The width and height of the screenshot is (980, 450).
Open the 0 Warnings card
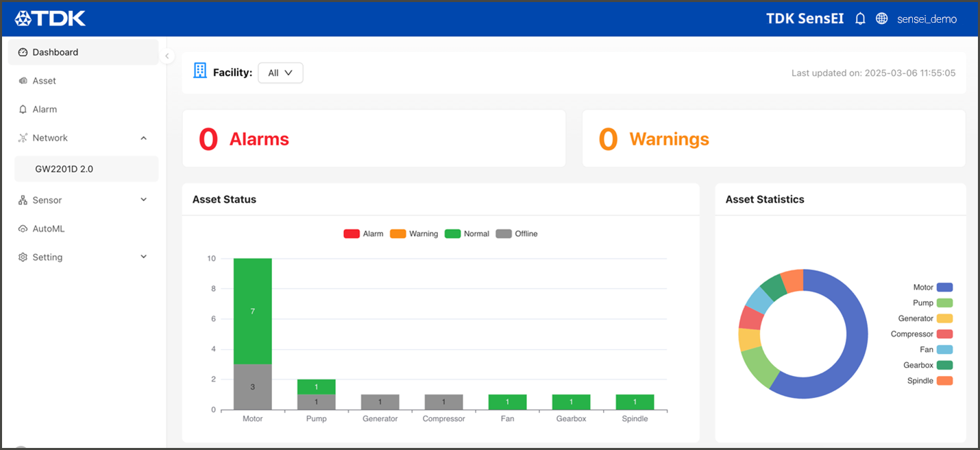point(774,139)
